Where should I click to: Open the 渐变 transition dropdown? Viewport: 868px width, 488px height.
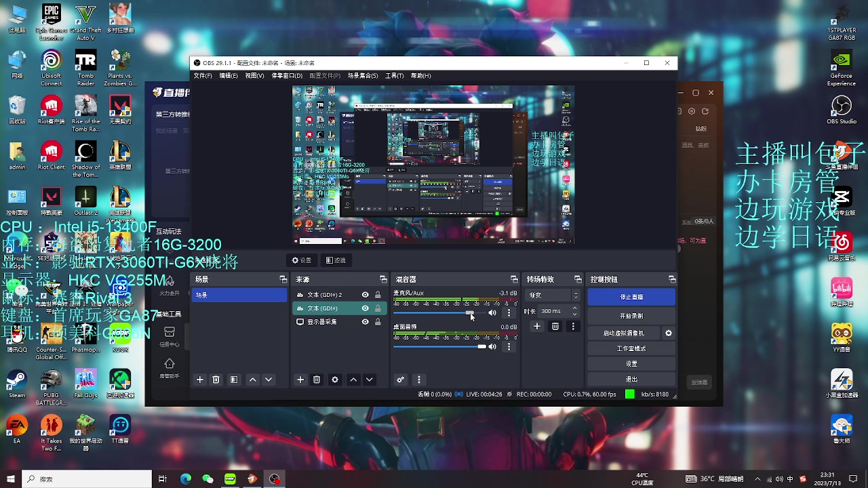click(553, 296)
